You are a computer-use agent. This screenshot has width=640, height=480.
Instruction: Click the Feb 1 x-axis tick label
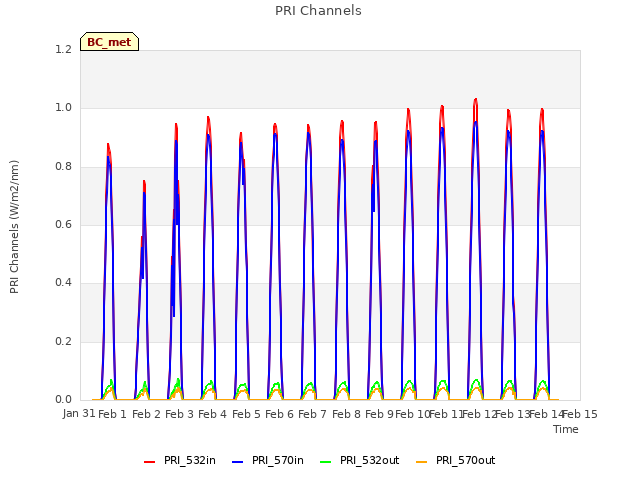tap(113, 414)
